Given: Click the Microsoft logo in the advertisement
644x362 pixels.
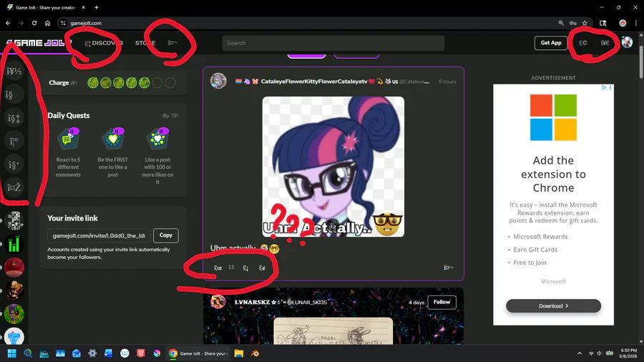Looking at the screenshot, I should pos(553,117).
